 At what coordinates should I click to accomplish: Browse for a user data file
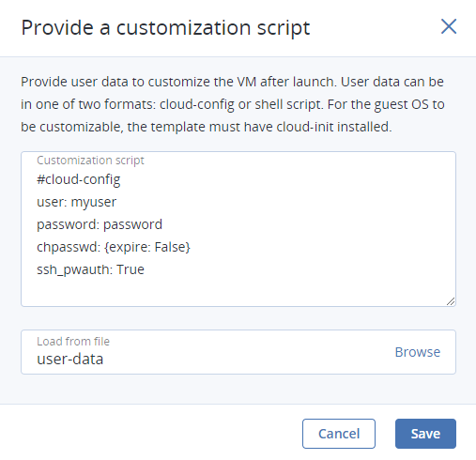[418, 352]
